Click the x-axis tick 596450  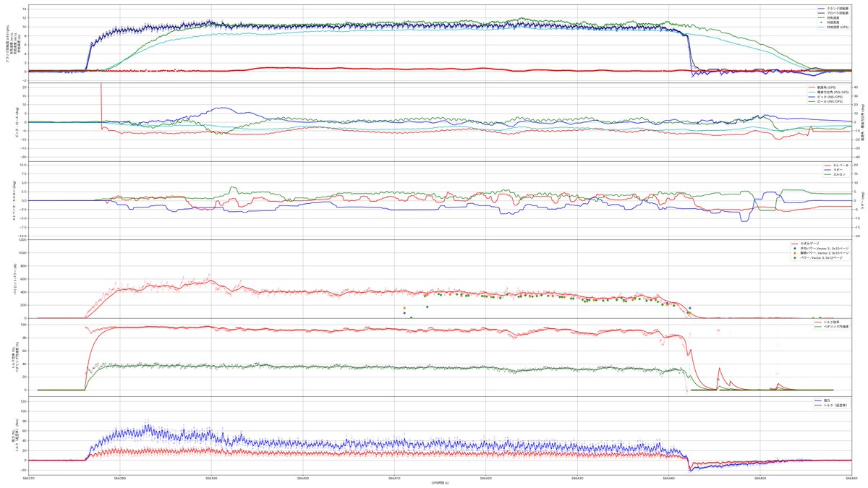click(x=759, y=477)
